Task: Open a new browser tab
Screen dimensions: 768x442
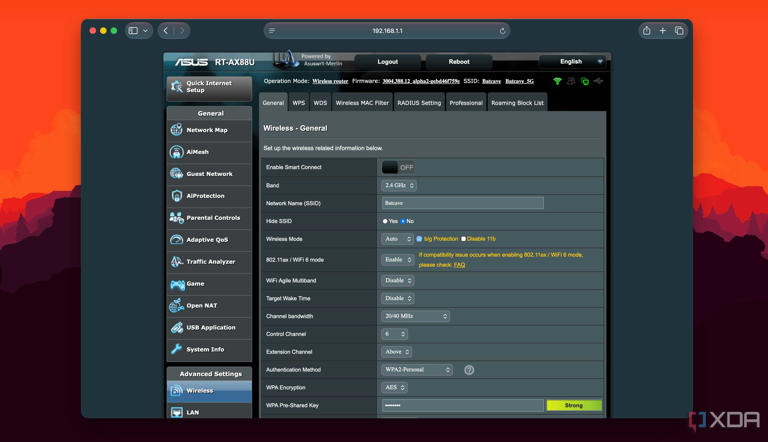Action: (x=663, y=31)
